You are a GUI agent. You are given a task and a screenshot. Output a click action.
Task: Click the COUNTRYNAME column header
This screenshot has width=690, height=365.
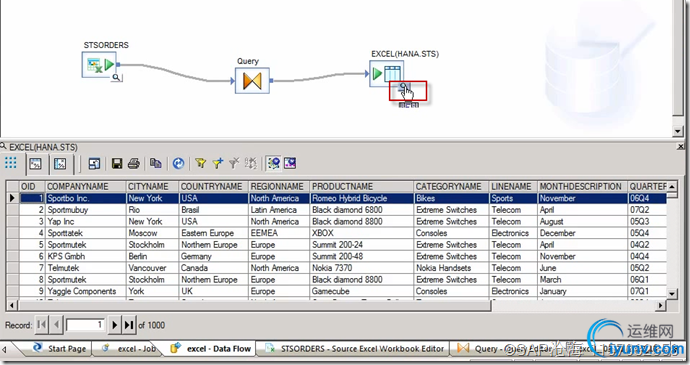[x=214, y=187]
